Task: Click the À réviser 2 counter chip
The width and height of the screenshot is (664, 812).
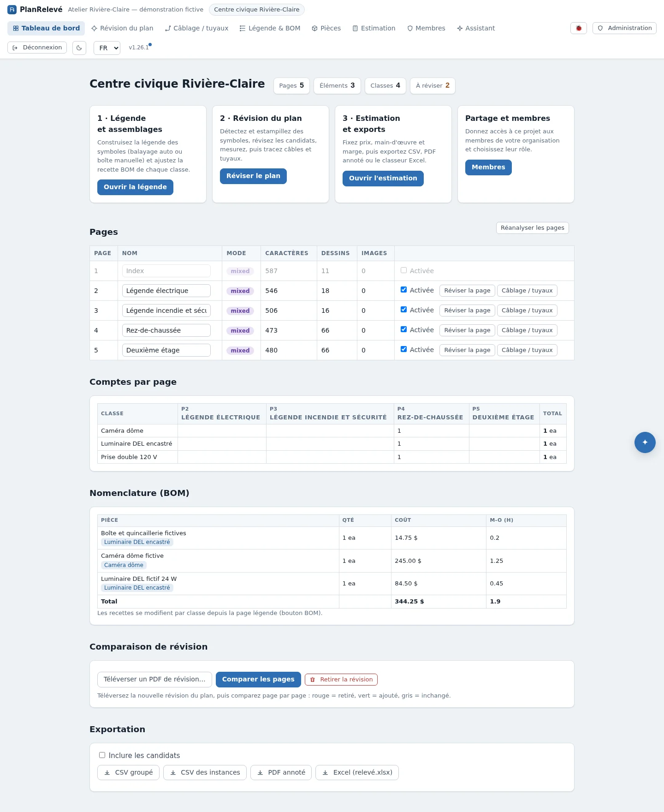Action: click(x=433, y=86)
